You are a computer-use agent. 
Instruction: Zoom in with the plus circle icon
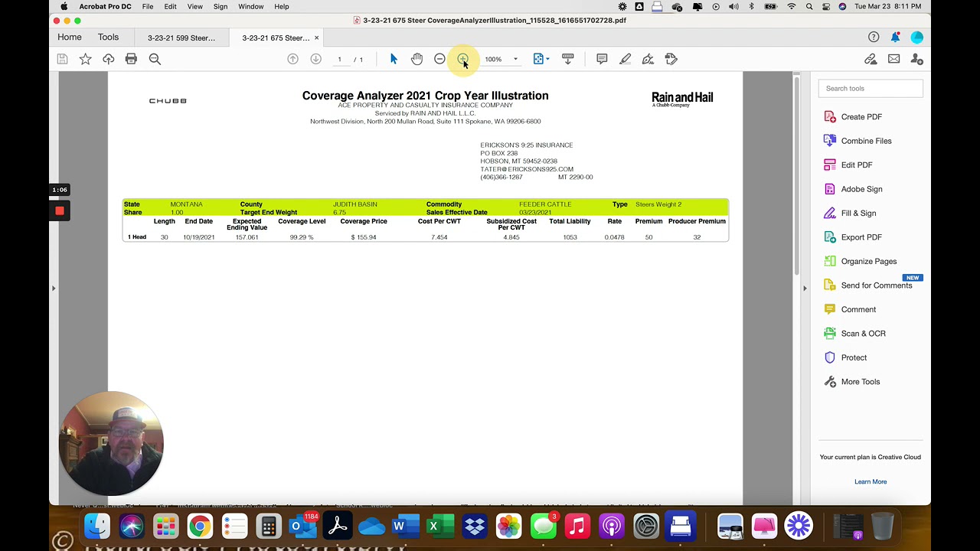point(462,59)
